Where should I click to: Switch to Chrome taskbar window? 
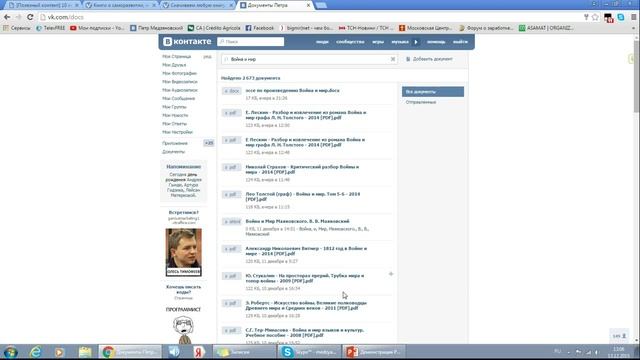[130, 352]
